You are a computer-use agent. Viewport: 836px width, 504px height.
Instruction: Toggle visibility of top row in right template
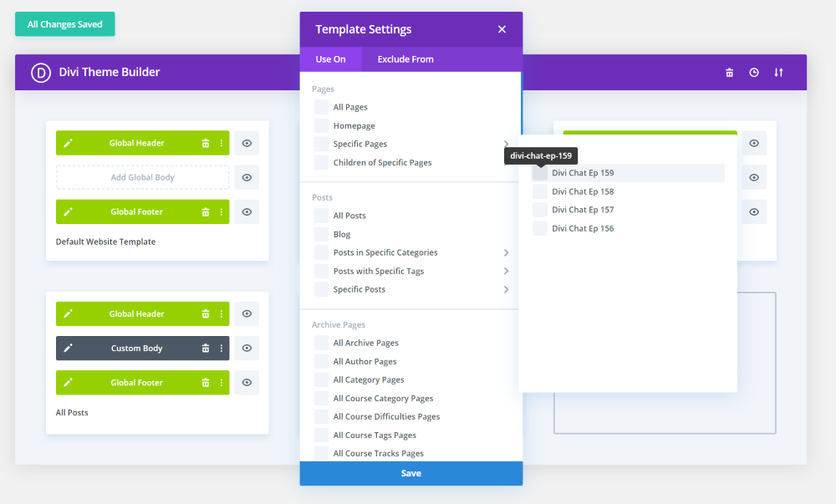point(754,143)
